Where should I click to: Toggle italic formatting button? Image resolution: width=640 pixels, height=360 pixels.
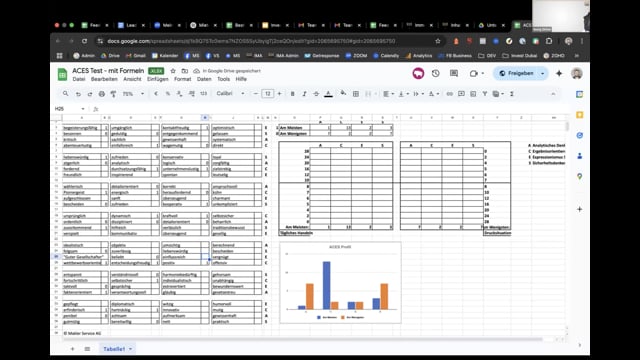click(304, 94)
